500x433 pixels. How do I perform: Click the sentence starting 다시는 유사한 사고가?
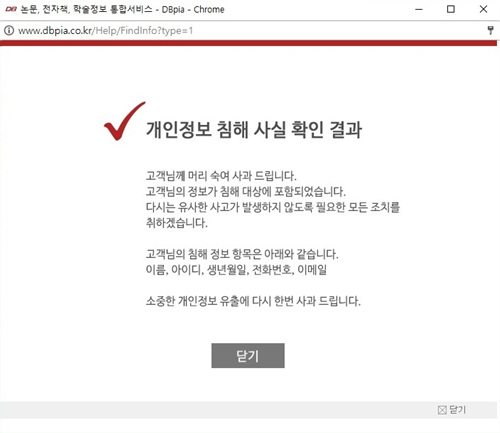point(273,215)
